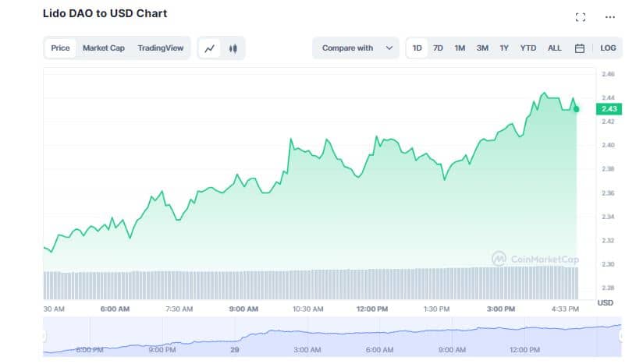This screenshot has height=364, width=643.
Task: Click the 3:00 PM x-axis label
Action: [501, 309]
